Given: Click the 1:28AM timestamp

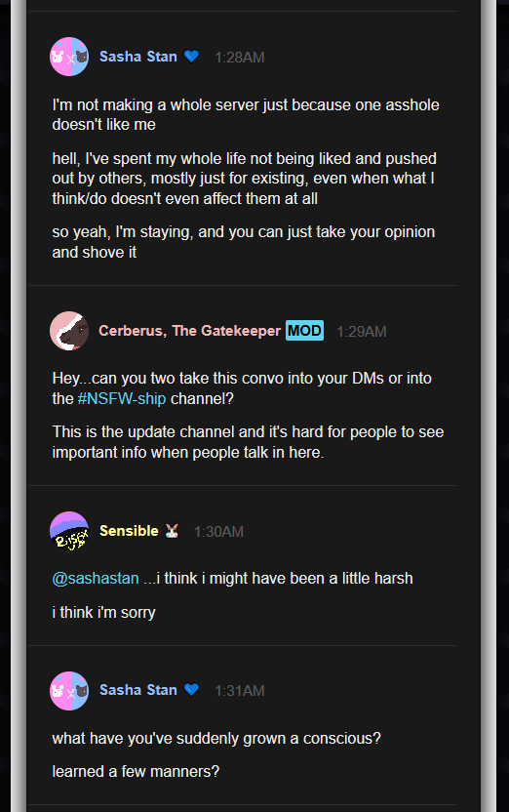Looking at the screenshot, I should tap(240, 58).
